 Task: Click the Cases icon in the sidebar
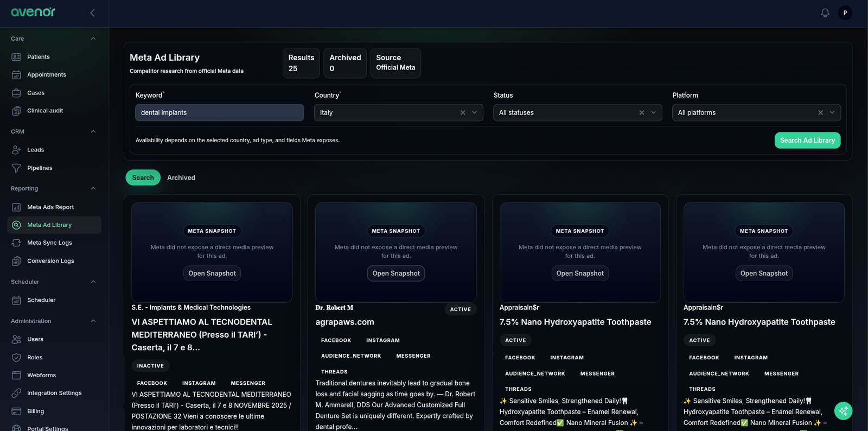[x=16, y=93]
